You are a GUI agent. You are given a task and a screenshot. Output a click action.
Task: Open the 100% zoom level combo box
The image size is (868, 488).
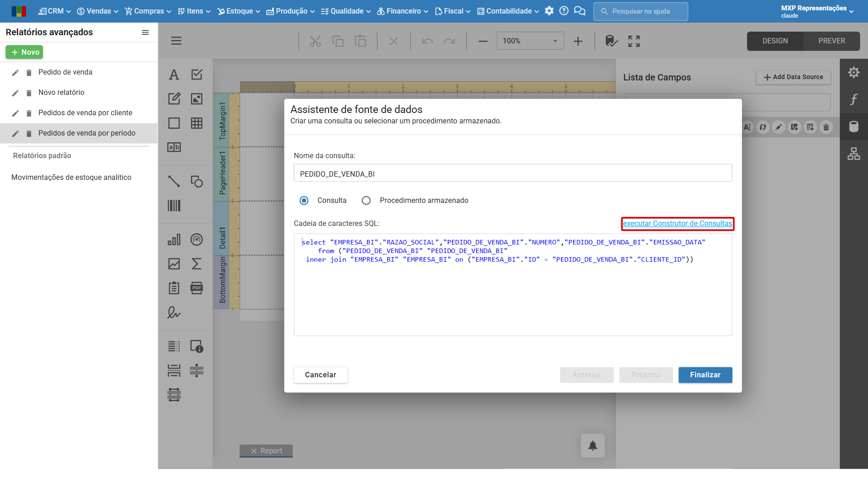coord(530,41)
